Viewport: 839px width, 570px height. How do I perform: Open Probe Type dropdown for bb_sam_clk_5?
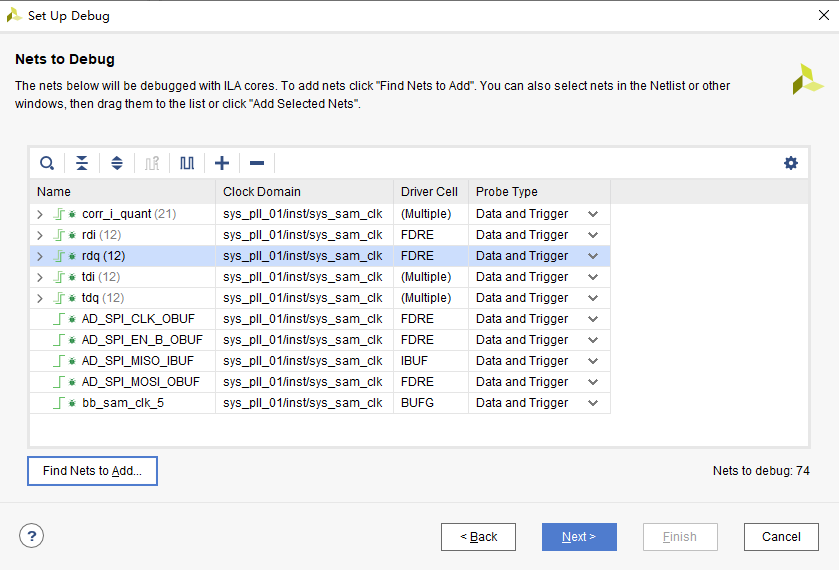click(x=593, y=403)
